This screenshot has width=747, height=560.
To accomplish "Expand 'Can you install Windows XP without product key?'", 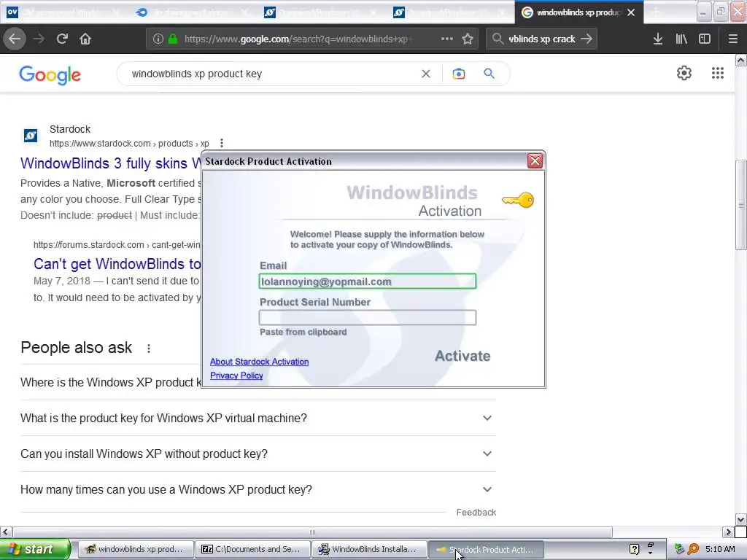I will click(x=258, y=454).
